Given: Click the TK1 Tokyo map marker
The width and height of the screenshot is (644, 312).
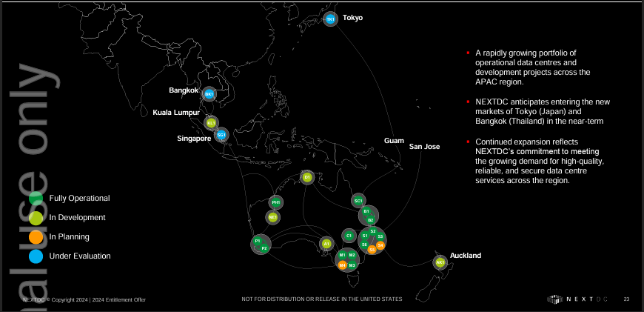Looking at the screenshot, I should tap(330, 19).
